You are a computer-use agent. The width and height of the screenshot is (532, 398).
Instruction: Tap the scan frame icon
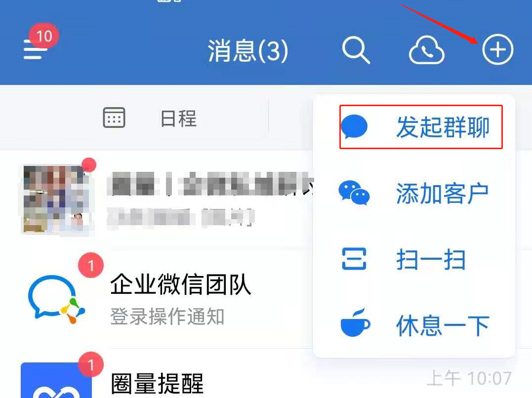pos(354,259)
